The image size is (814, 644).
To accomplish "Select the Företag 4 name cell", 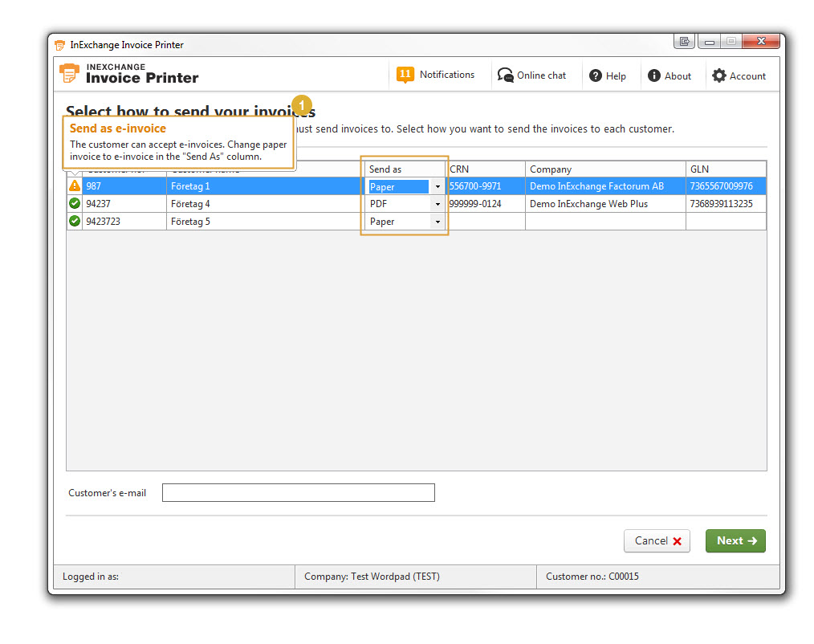I will click(x=265, y=204).
